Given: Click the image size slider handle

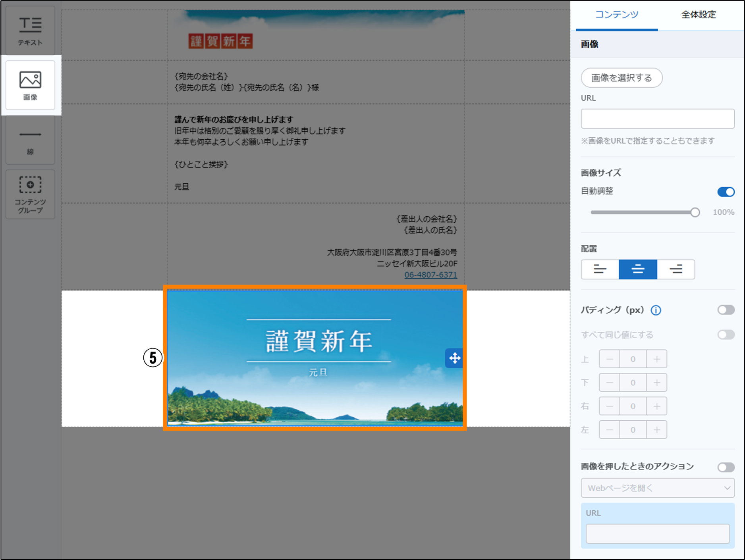Looking at the screenshot, I should pos(695,212).
